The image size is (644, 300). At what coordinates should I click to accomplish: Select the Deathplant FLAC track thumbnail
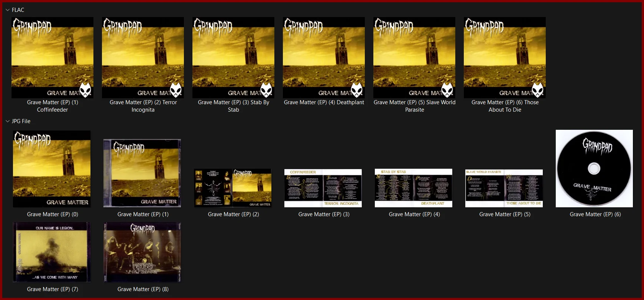tap(324, 57)
